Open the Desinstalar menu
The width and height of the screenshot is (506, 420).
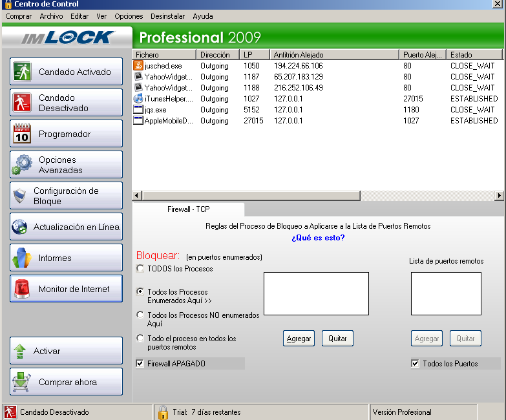(x=167, y=16)
